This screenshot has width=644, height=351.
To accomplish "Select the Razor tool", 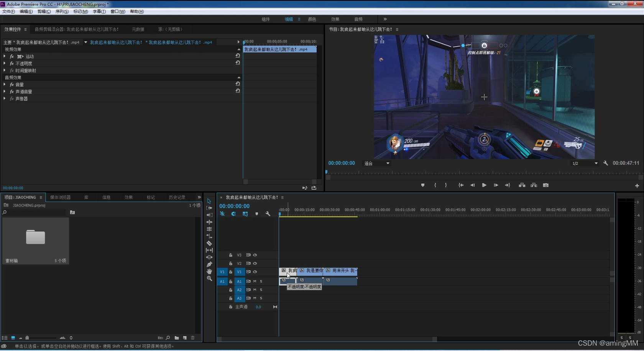I will point(209,243).
